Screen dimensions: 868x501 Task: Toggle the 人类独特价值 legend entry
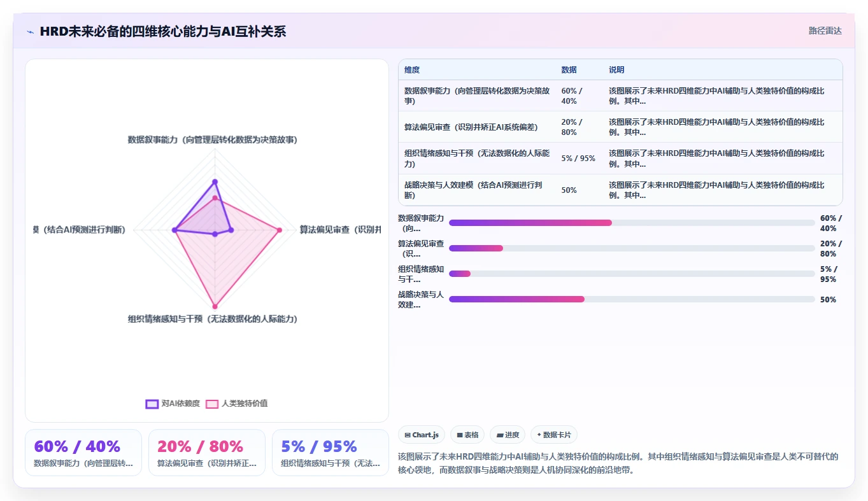click(237, 404)
